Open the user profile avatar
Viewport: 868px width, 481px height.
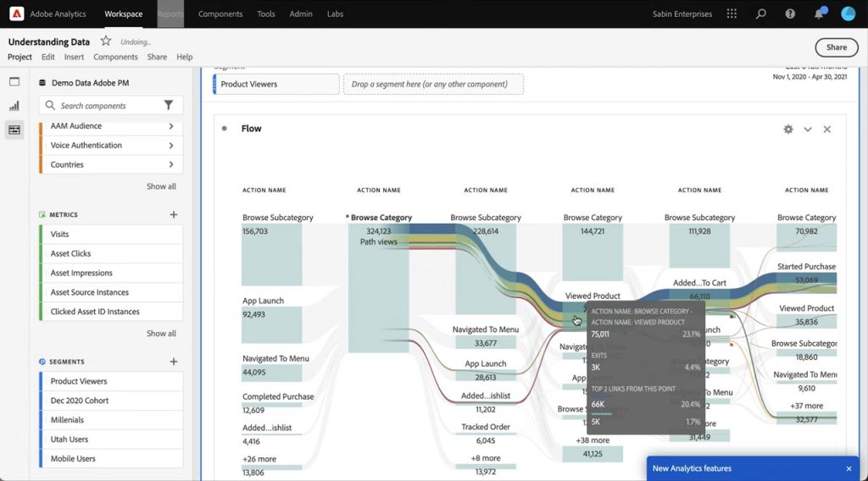[x=848, y=14]
